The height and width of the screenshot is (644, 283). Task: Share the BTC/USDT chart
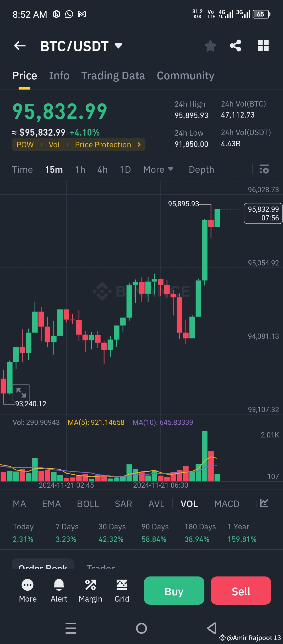pyautogui.click(x=236, y=46)
